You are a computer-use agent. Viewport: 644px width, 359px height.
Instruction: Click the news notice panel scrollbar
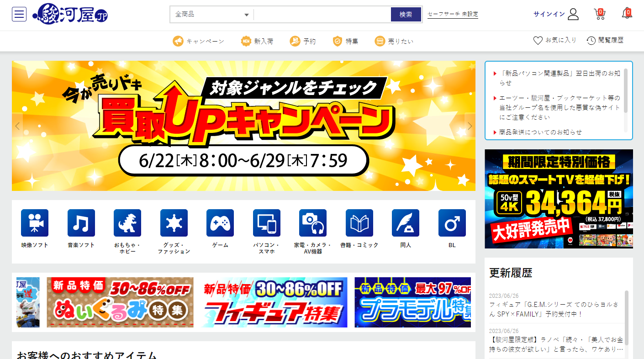(x=625, y=90)
